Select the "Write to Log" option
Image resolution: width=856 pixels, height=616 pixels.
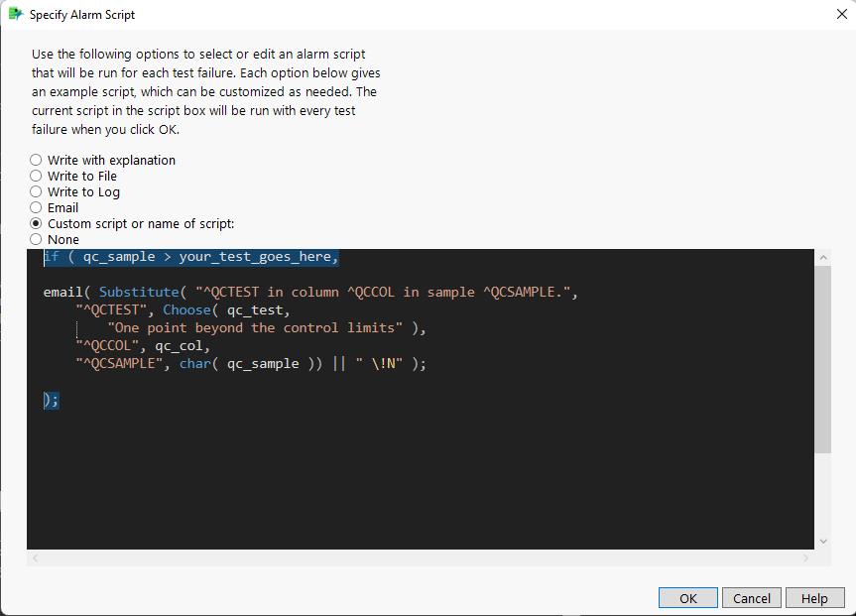pyautogui.click(x=35, y=191)
